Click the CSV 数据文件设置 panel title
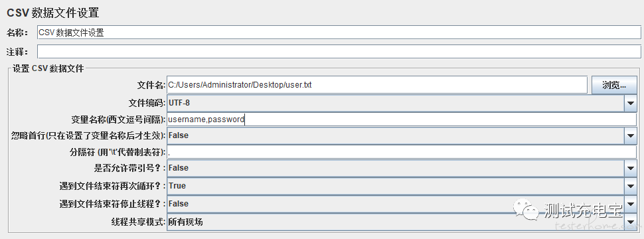This screenshot has width=644, height=239. 53,13
